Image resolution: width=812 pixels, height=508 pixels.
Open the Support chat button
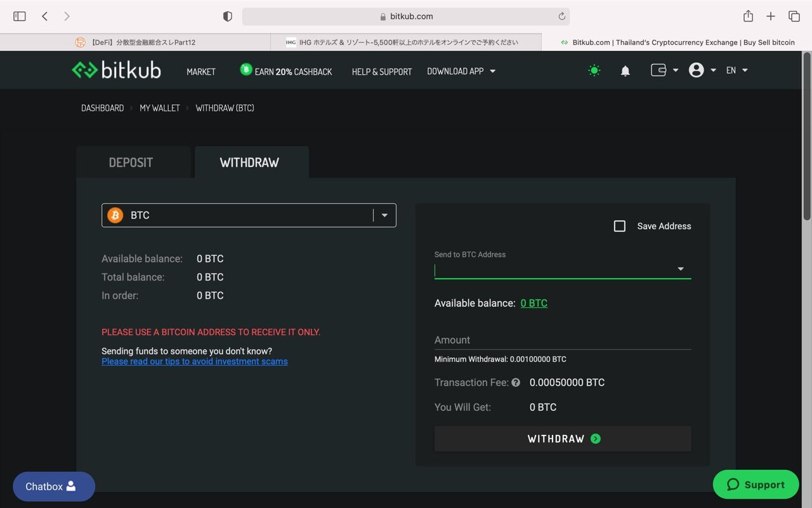[x=756, y=485]
